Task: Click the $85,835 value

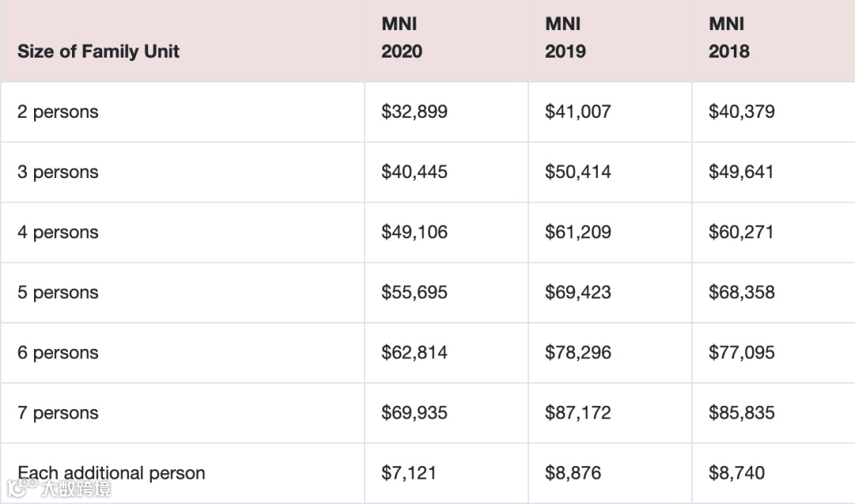Action: 741,412
